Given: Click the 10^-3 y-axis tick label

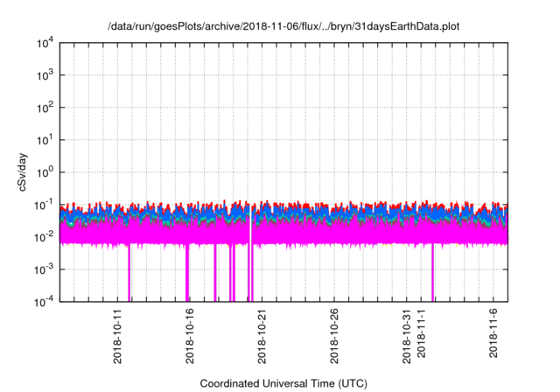Looking at the screenshot, I should pos(45,270).
